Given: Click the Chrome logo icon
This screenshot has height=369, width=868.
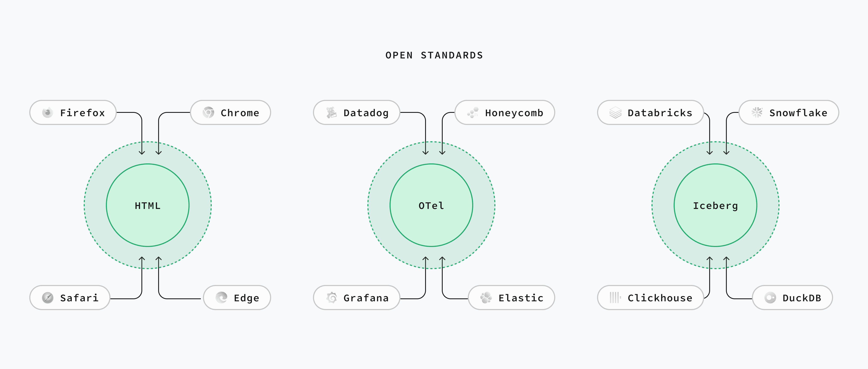Looking at the screenshot, I should (208, 112).
